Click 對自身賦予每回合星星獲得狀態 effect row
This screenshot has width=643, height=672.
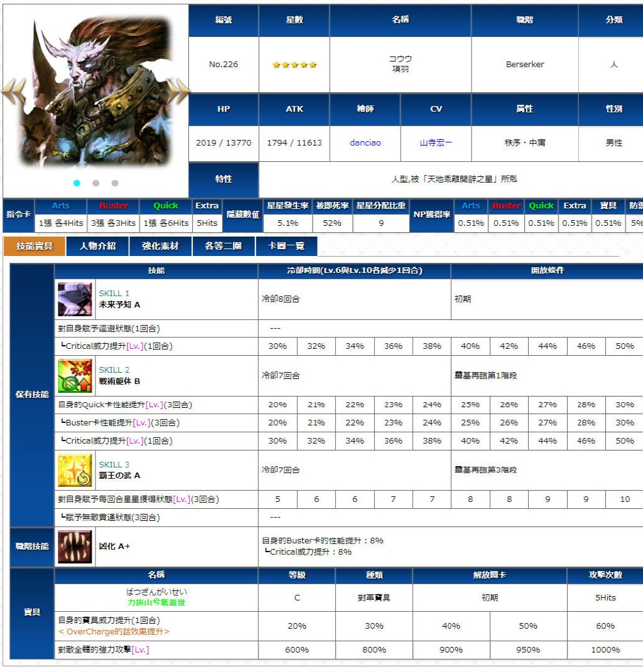pos(156,499)
